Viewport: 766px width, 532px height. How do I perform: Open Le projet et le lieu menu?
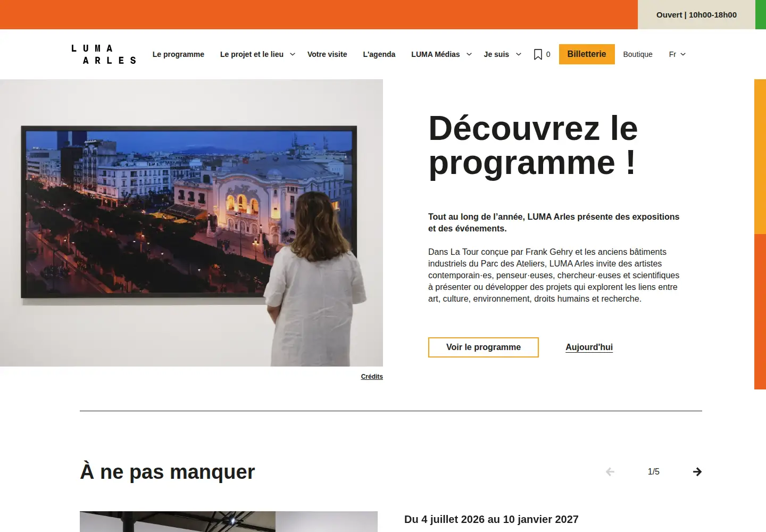point(252,54)
